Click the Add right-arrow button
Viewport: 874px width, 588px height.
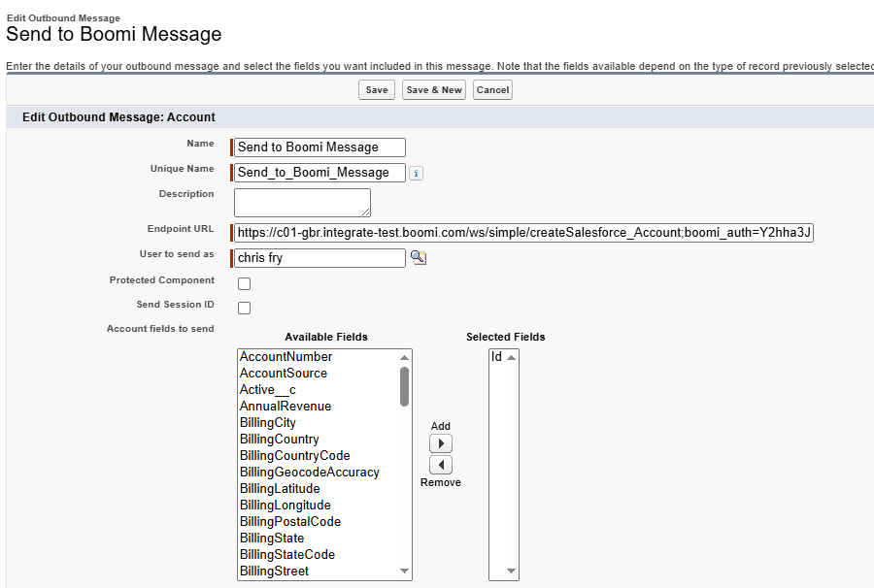[441, 443]
